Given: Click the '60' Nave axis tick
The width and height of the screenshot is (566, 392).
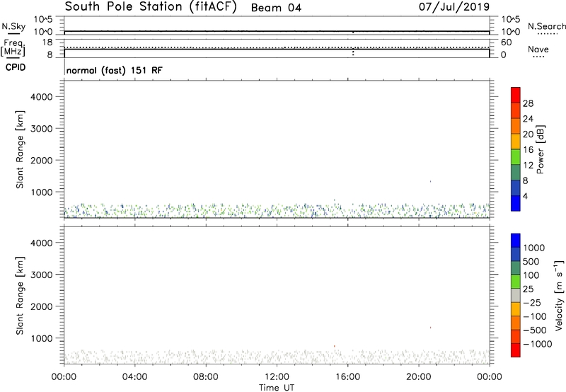Looking at the screenshot, I should (x=506, y=42).
